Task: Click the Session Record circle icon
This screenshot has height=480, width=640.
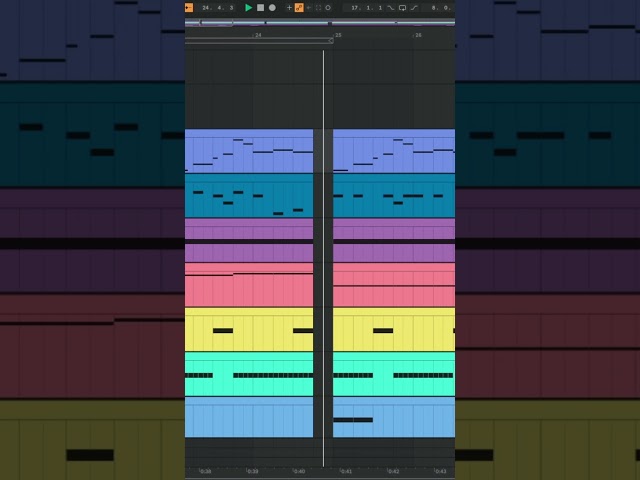Action: point(328,7)
